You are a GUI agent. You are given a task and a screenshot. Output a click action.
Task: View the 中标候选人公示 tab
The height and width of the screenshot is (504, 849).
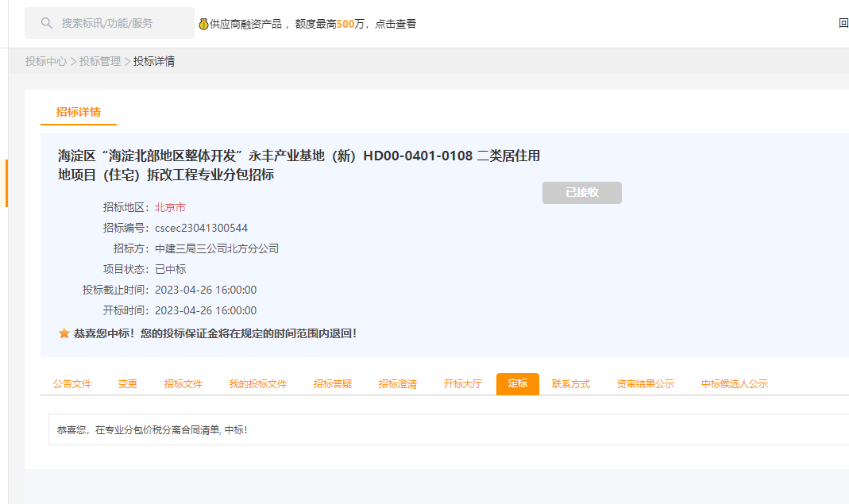tap(735, 384)
